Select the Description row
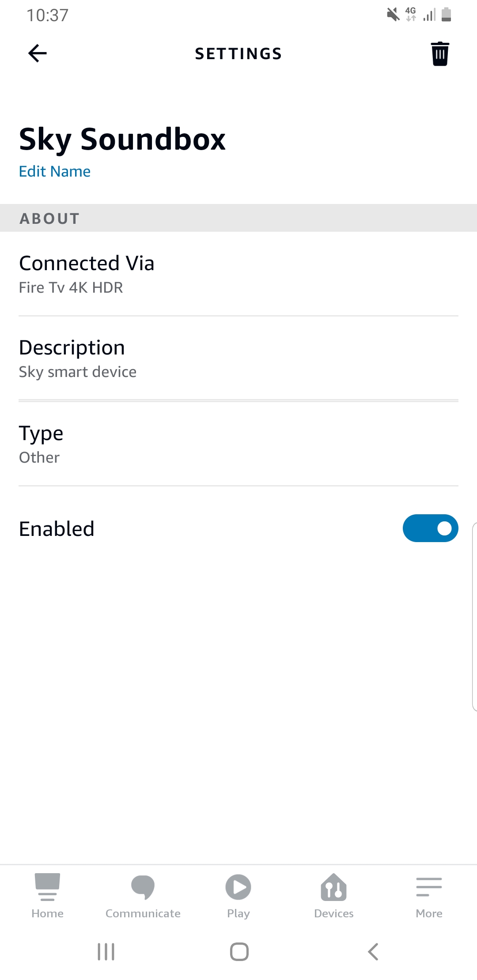 238,358
